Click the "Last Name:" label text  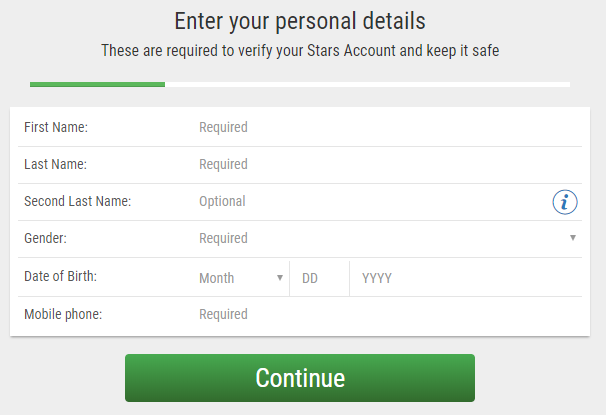tap(55, 165)
